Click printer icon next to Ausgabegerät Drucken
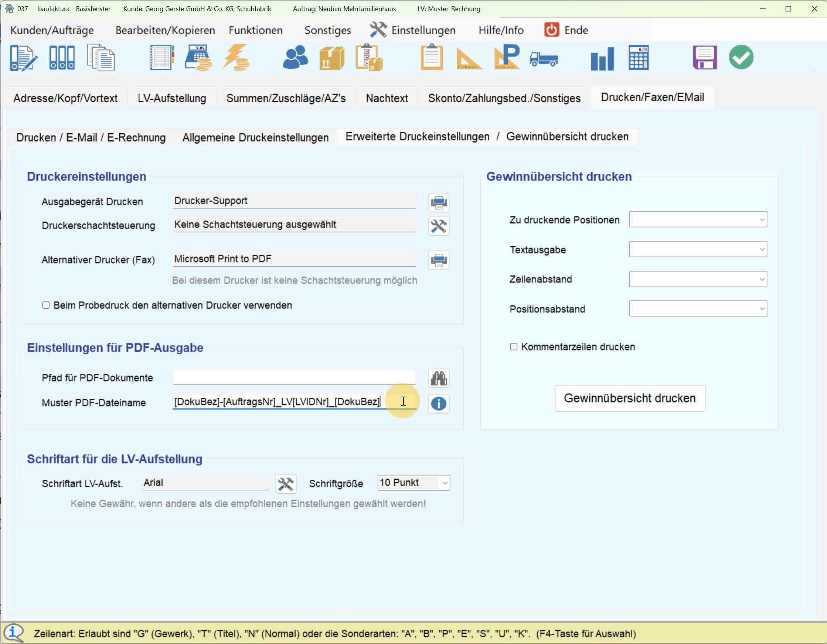827x644 pixels. pyautogui.click(x=439, y=202)
